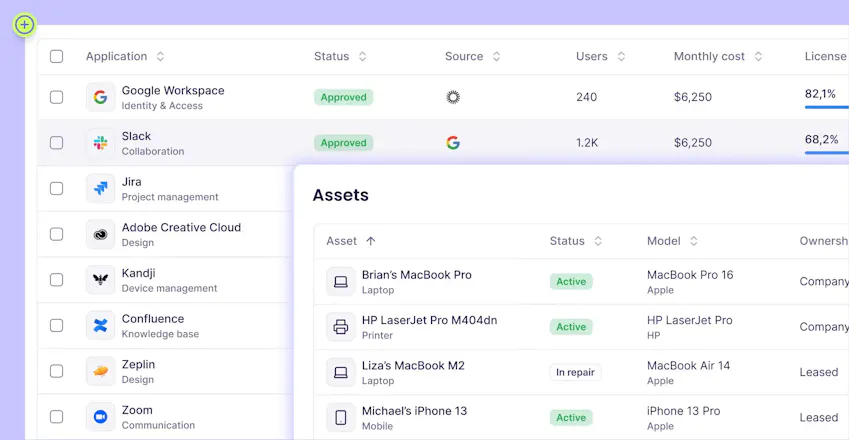Click the Google Workspace app icon
The width and height of the screenshot is (849, 440).
point(100,97)
